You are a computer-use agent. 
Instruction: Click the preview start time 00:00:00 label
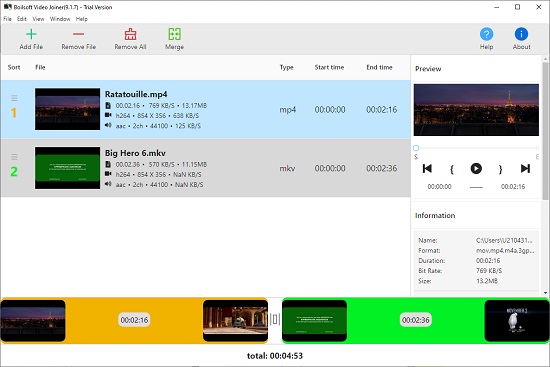point(440,187)
